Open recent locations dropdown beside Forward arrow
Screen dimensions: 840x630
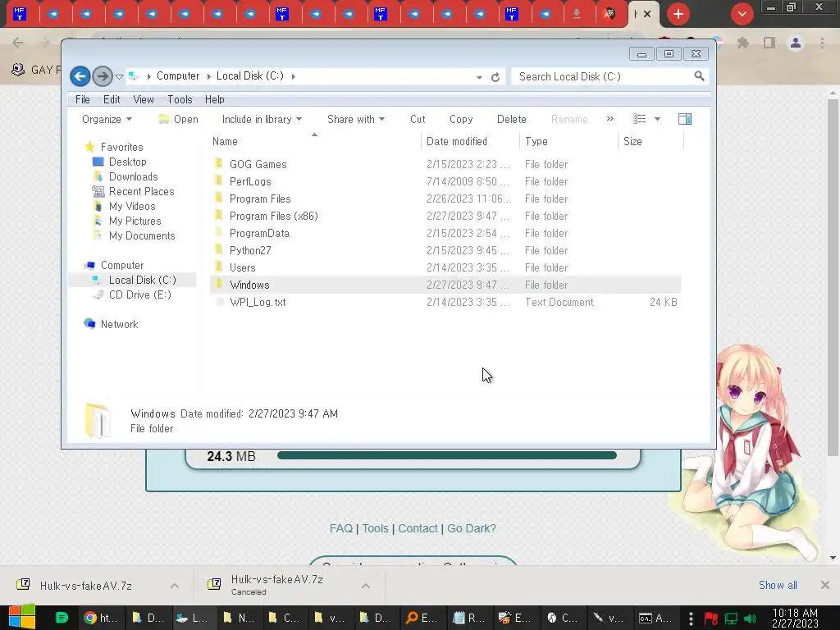[120, 77]
